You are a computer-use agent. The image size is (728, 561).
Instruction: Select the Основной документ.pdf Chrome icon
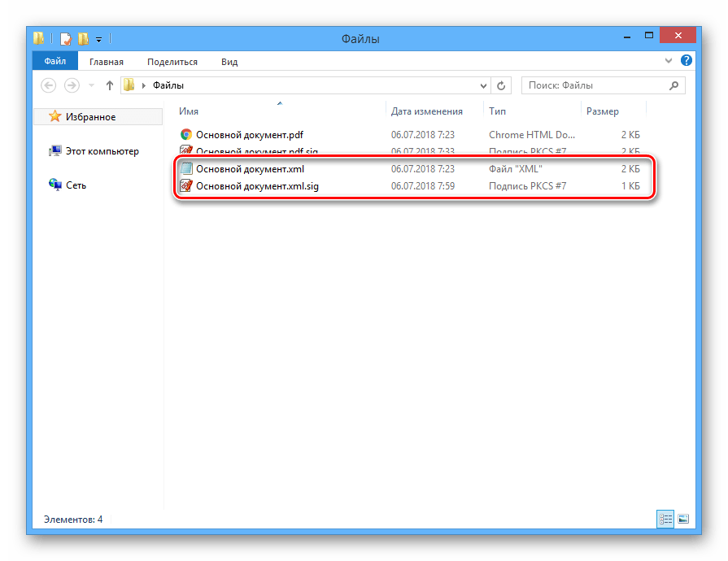tap(185, 135)
